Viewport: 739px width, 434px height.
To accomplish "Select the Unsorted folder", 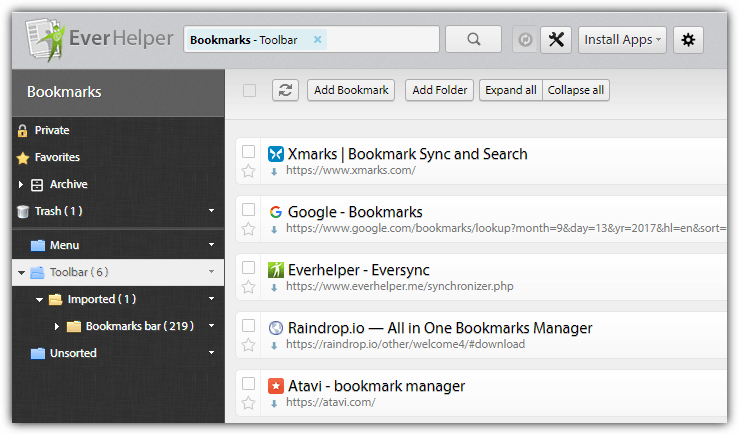I will coord(72,353).
